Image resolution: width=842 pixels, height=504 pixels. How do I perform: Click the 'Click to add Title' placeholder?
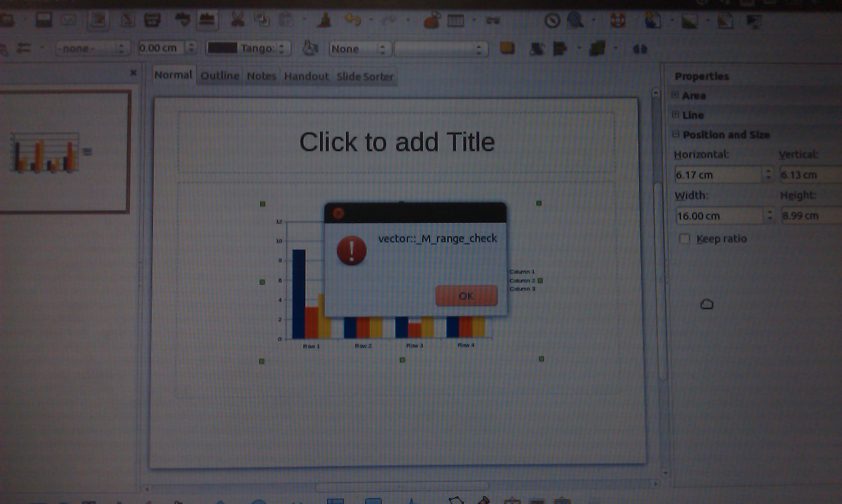pos(397,142)
